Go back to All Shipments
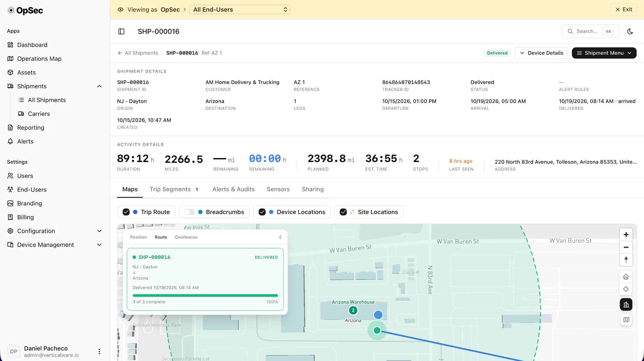The height and width of the screenshot is (361, 644). point(138,53)
